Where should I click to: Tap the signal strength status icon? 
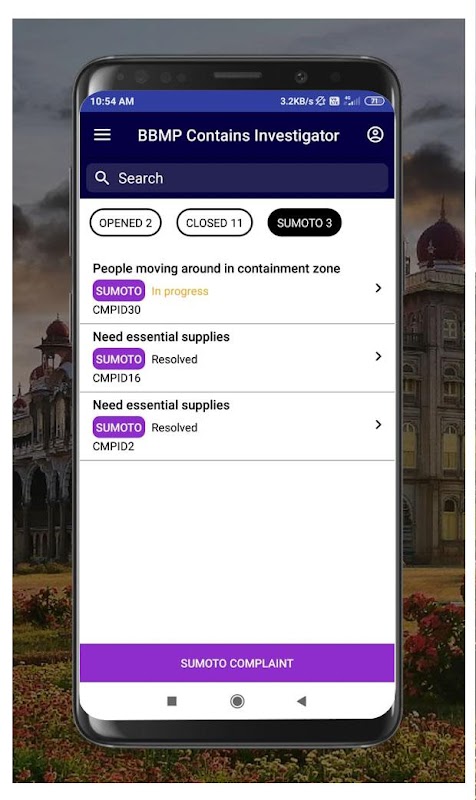[352, 101]
